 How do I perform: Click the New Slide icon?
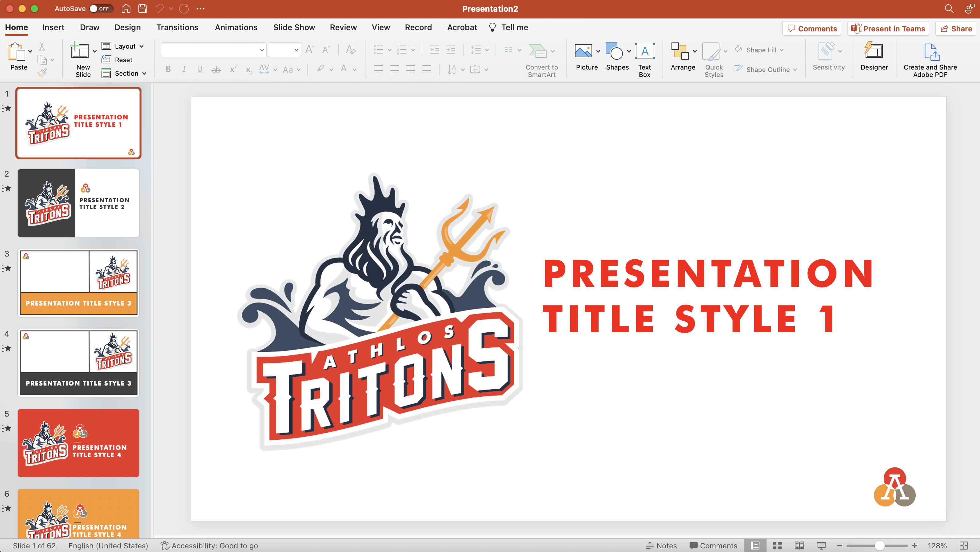pyautogui.click(x=79, y=51)
